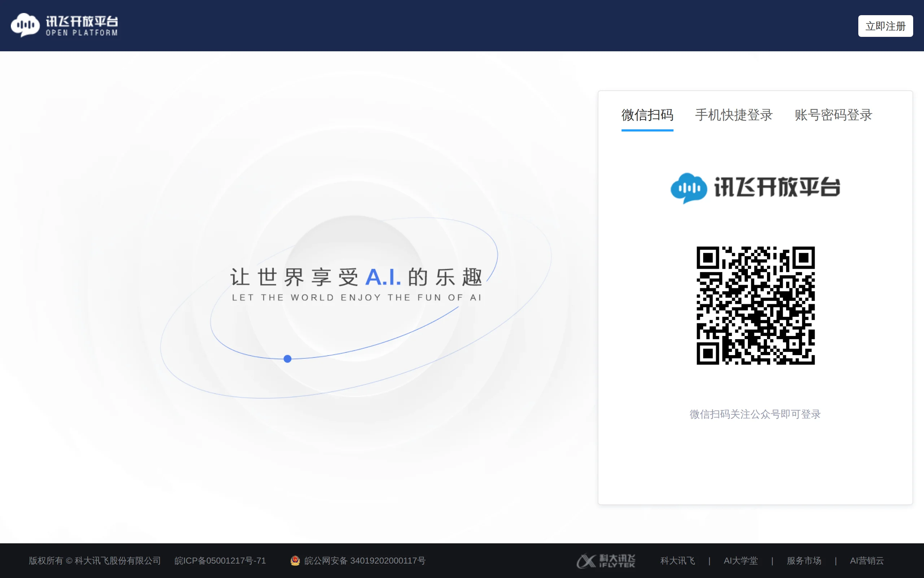Open the AI大学堂 footer link
This screenshot has width=924, height=578.
tap(740, 560)
